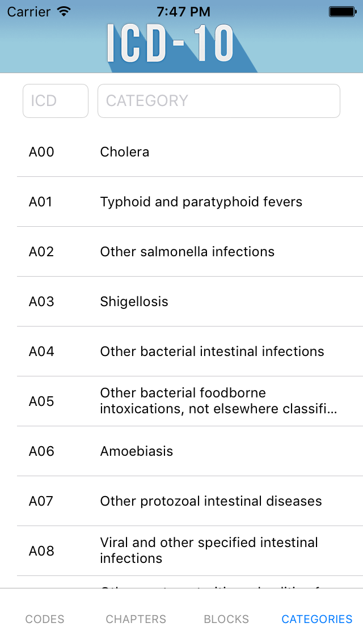Switch to the CODES tab
This screenshot has width=363, height=644.
point(45,619)
